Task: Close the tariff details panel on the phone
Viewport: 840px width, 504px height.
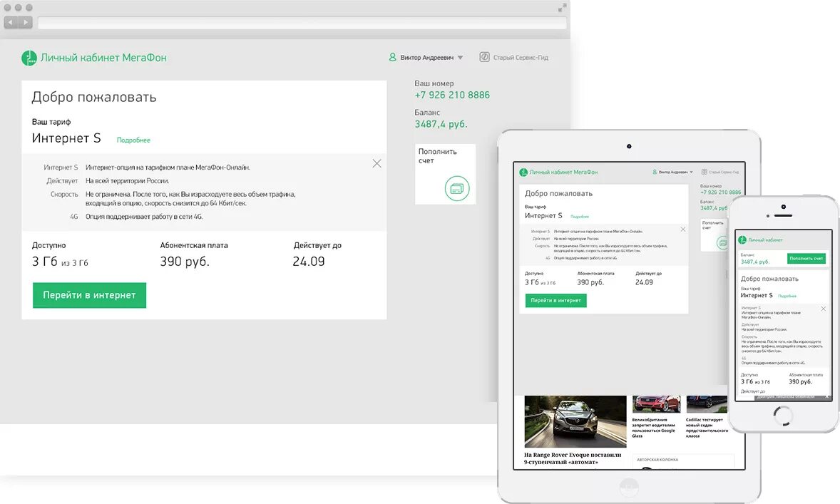Action: (x=824, y=309)
